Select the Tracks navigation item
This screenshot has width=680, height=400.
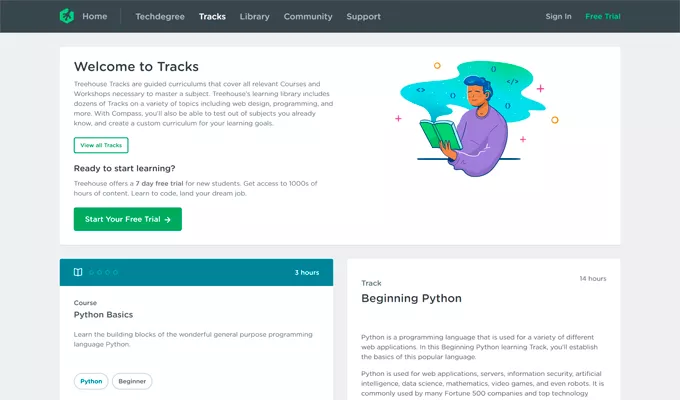212,16
